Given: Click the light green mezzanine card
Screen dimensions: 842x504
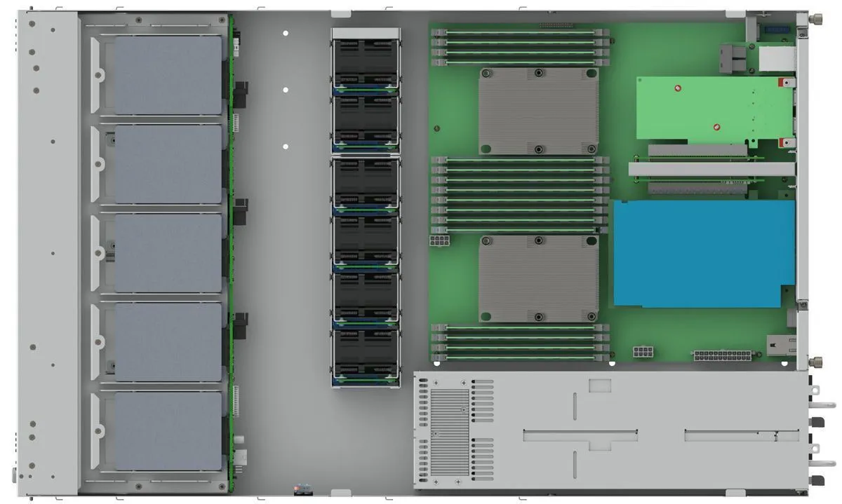Looking at the screenshot, I should tap(709, 107).
